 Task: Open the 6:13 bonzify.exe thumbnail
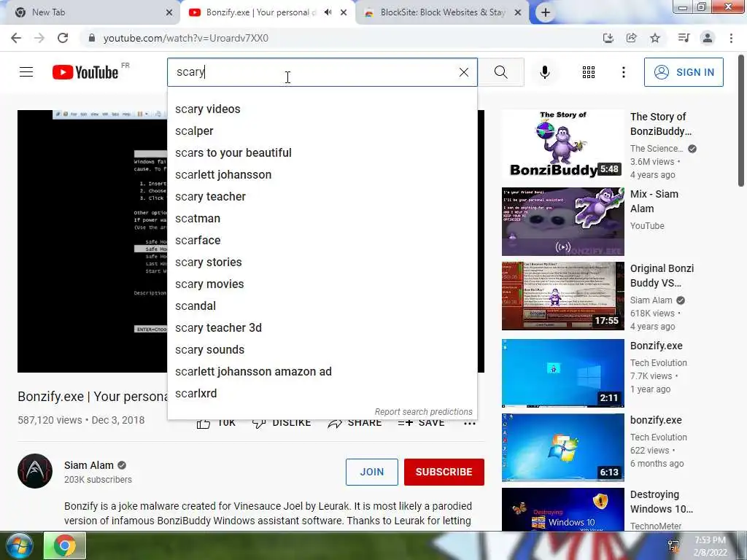click(562, 448)
